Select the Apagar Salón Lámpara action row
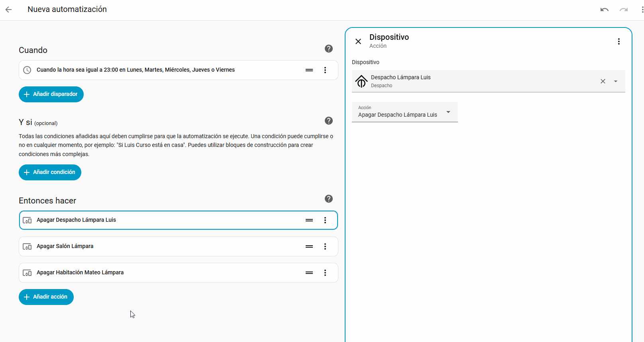Screen dimensions: 644x342 point(159,246)
